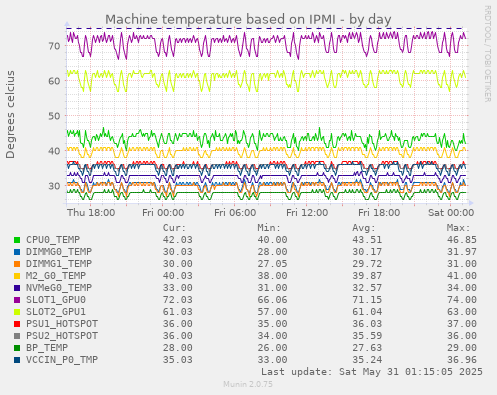Click the 30 degree y-axis label

click(x=54, y=186)
